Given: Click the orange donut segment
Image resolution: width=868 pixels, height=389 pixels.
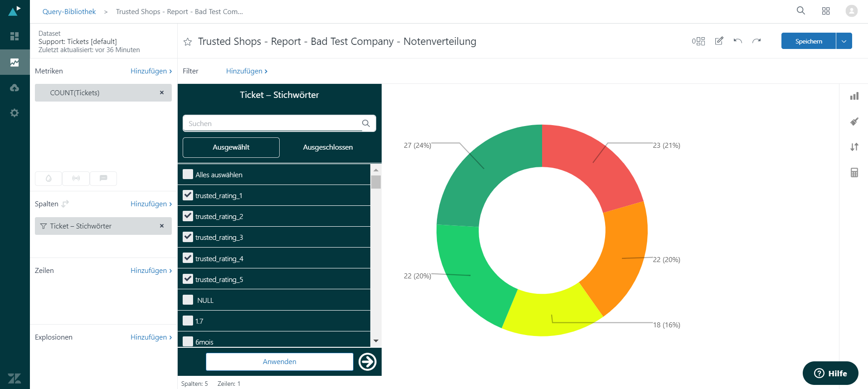Looking at the screenshot, I should tap(622, 258).
